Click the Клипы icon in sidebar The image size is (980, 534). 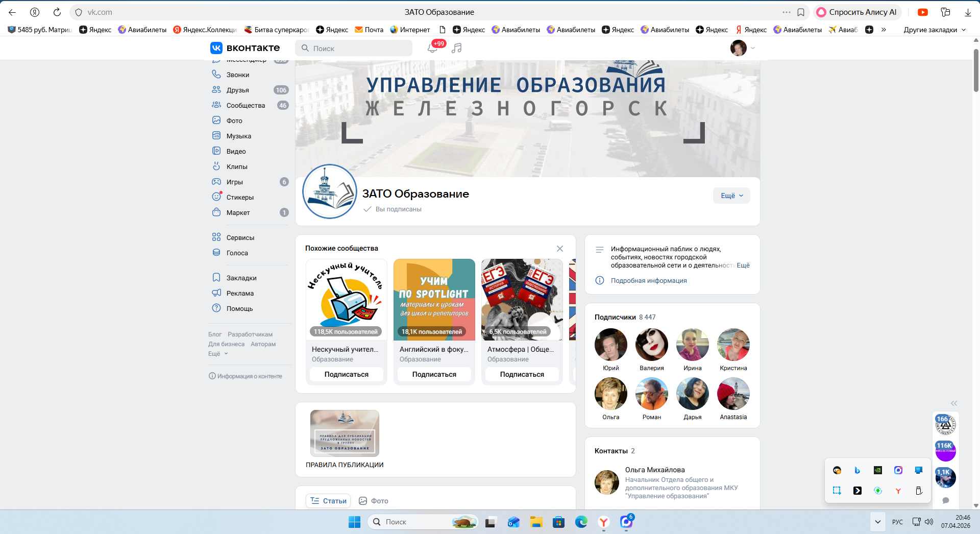click(x=216, y=166)
